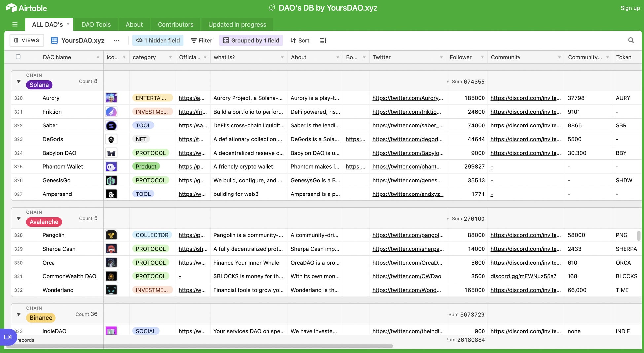
Task: Show the 1 hidden field menu
Action: click(x=158, y=40)
